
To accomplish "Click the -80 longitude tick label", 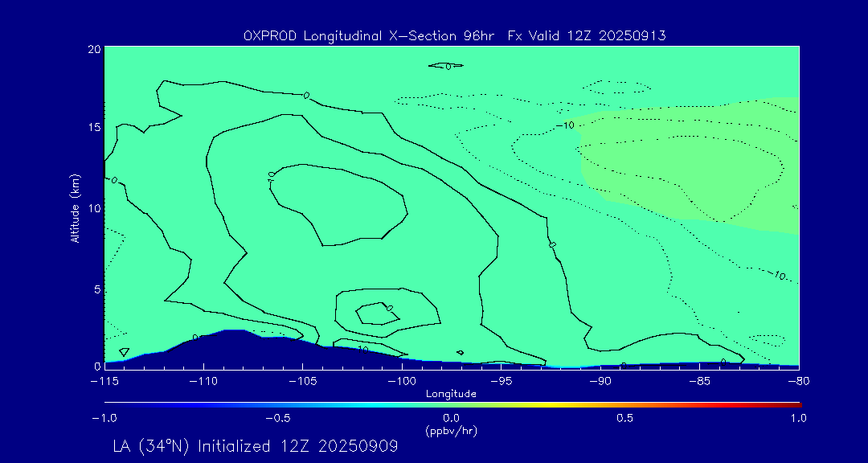I will [797, 380].
